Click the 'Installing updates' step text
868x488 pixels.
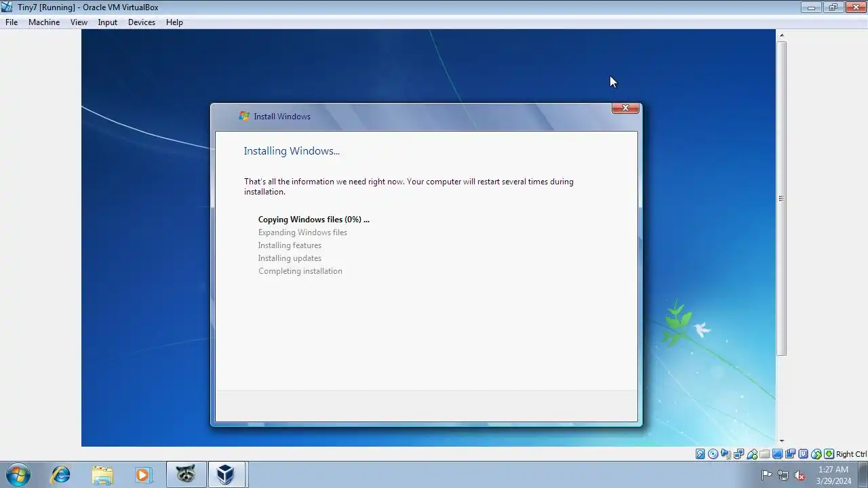(290, 258)
